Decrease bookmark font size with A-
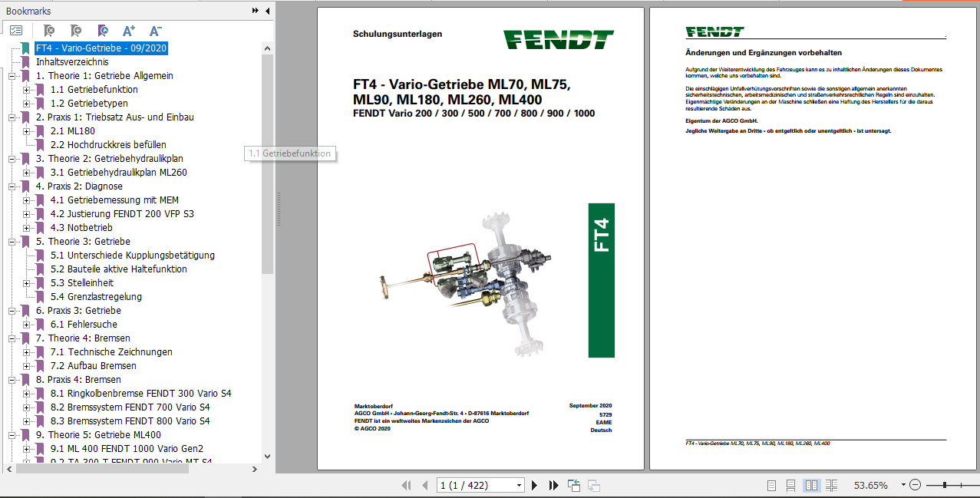980x498 pixels. tap(155, 31)
